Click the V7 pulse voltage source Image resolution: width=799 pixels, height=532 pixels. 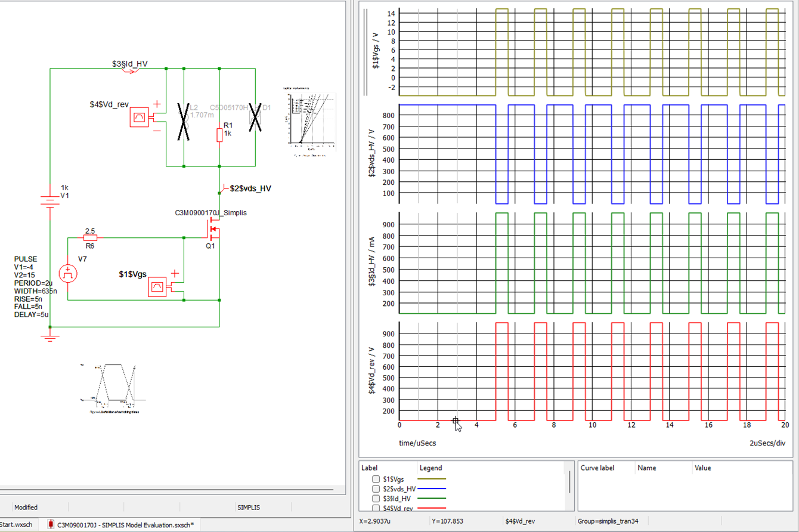(69, 274)
